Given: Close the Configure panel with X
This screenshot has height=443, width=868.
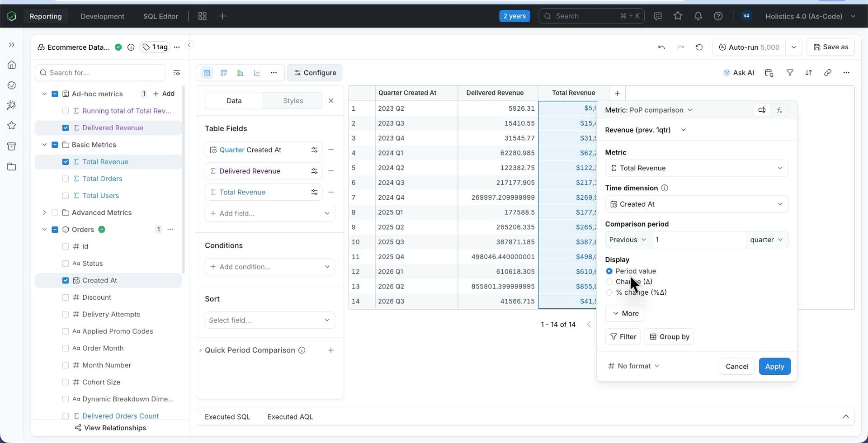Looking at the screenshot, I should [x=331, y=101].
